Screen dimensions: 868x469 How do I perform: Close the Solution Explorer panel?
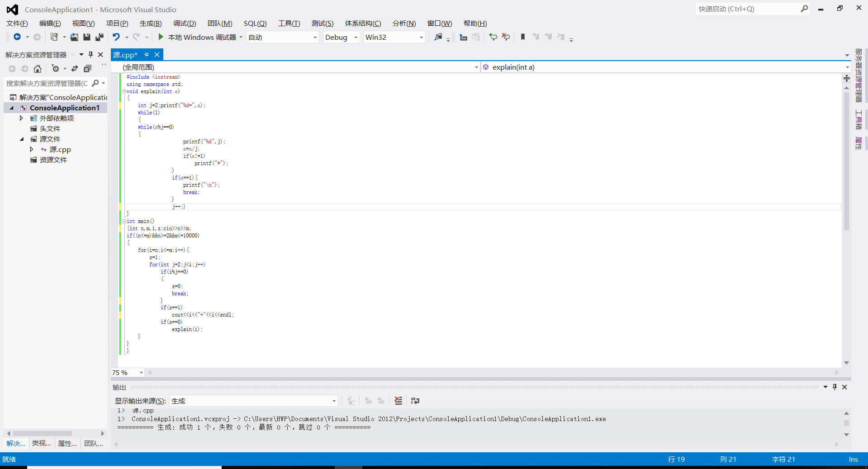[x=100, y=55]
